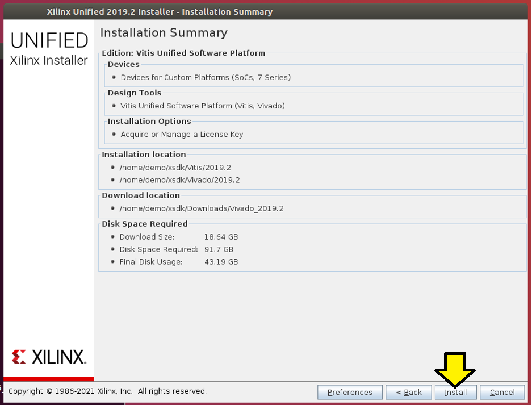This screenshot has height=405, width=532.
Task: Click 'Acquire or Manage a License Key' item
Action: [x=182, y=135]
